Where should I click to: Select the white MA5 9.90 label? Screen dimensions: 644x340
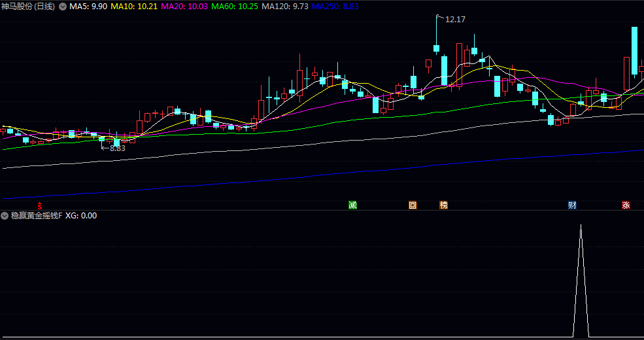point(88,7)
